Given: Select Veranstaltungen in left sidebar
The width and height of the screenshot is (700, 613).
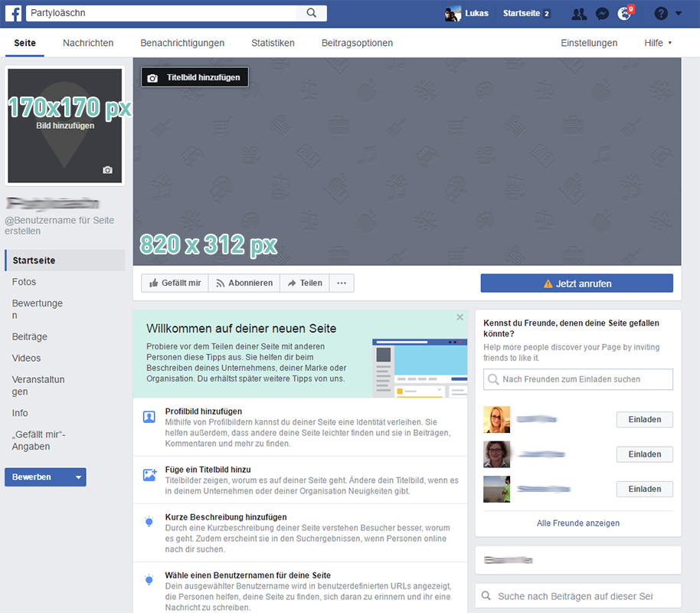Looking at the screenshot, I should [38, 385].
